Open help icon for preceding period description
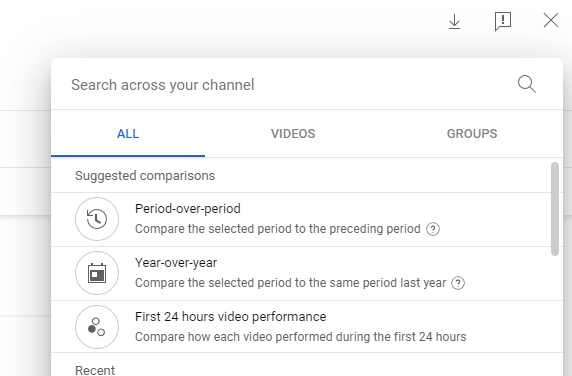 coord(433,229)
